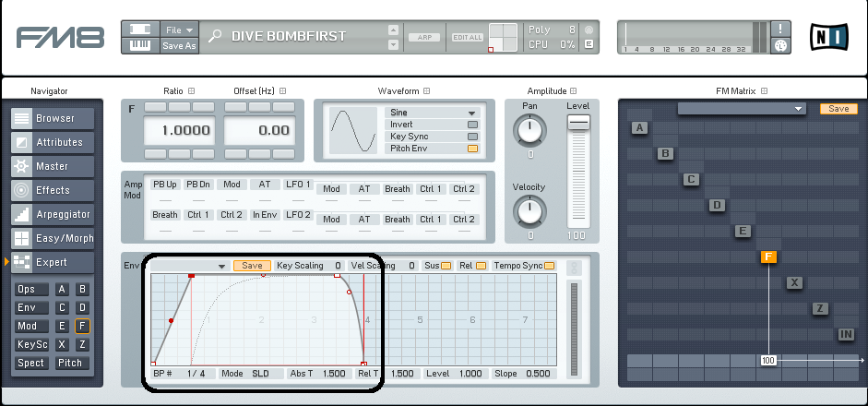Click the Spect button

[x=31, y=363]
